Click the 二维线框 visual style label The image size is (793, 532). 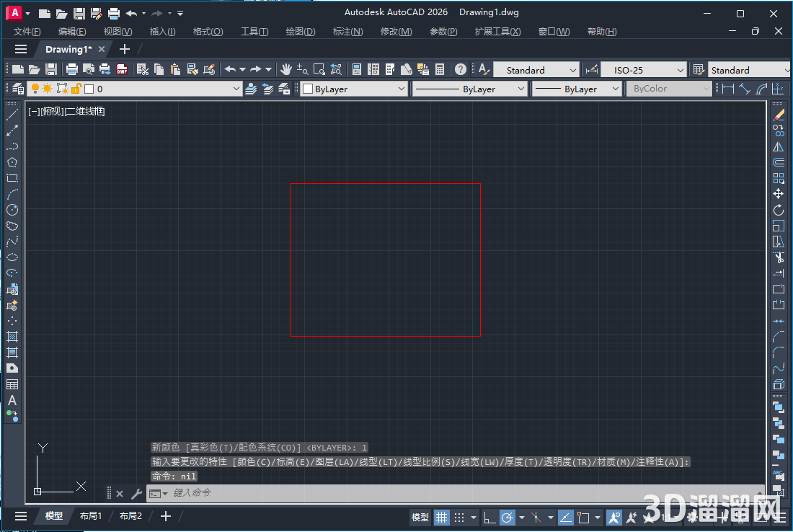pyautogui.click(x=84, y=111)
